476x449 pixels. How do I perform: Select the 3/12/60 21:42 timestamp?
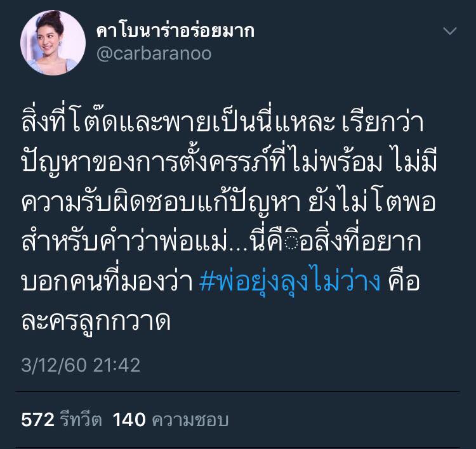click(81, 365)
